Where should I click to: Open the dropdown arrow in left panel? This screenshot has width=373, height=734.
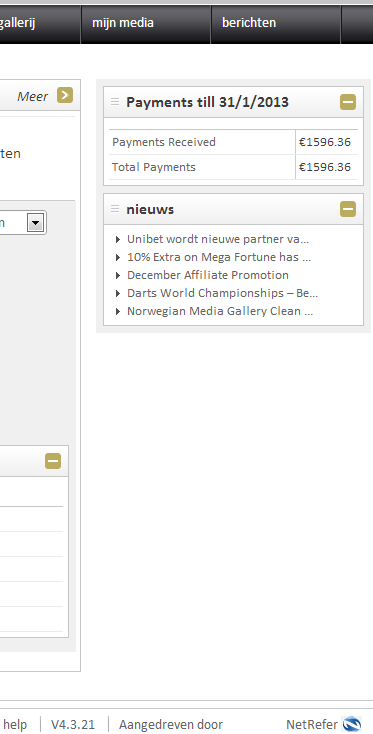36,223
